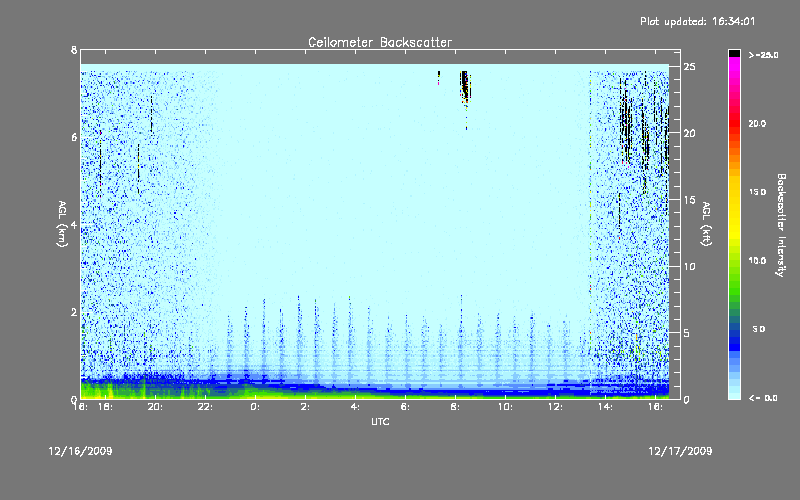Click the '18:' tick on the UTC axis
800x500 pixels.
click(x=105, y=407)
